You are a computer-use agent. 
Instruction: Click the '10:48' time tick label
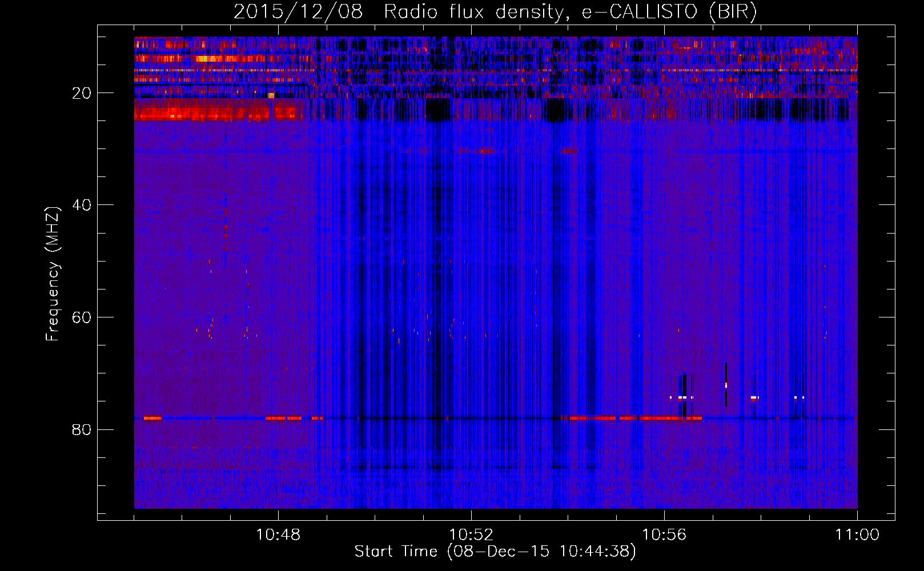coord(278,535)
